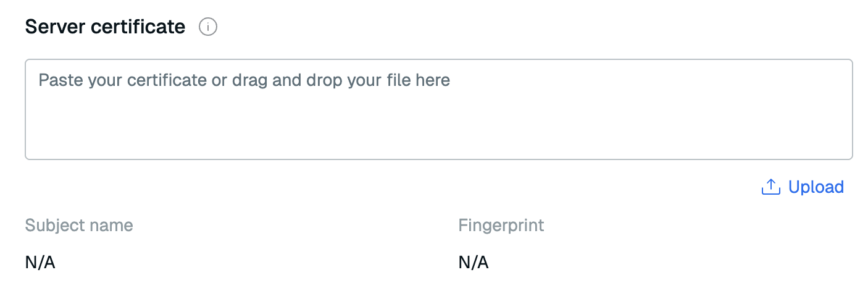Open the Server certificate help tooltip icon
The image size is (868, 288).
(x=208, y=27)
